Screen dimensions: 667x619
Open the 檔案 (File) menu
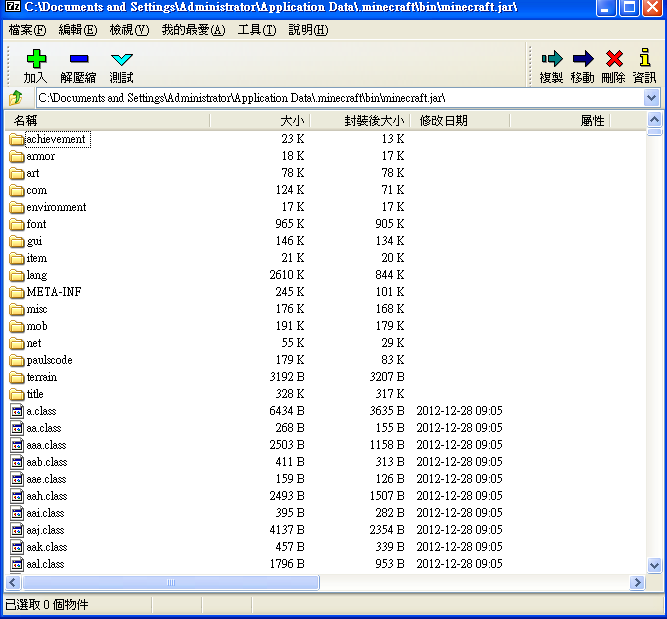click(x=27, y=30)
